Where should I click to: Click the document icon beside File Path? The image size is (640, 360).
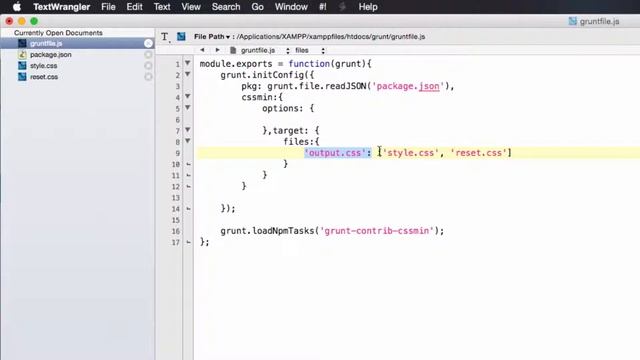181,36
